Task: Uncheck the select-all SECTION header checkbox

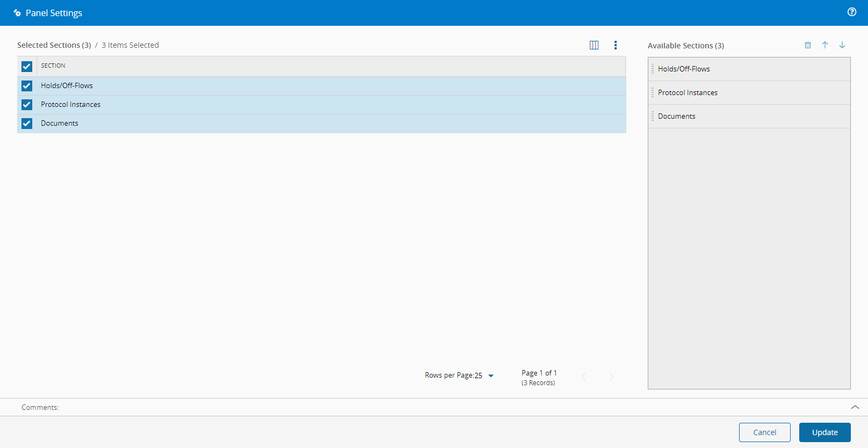Action: click(27, 66)
